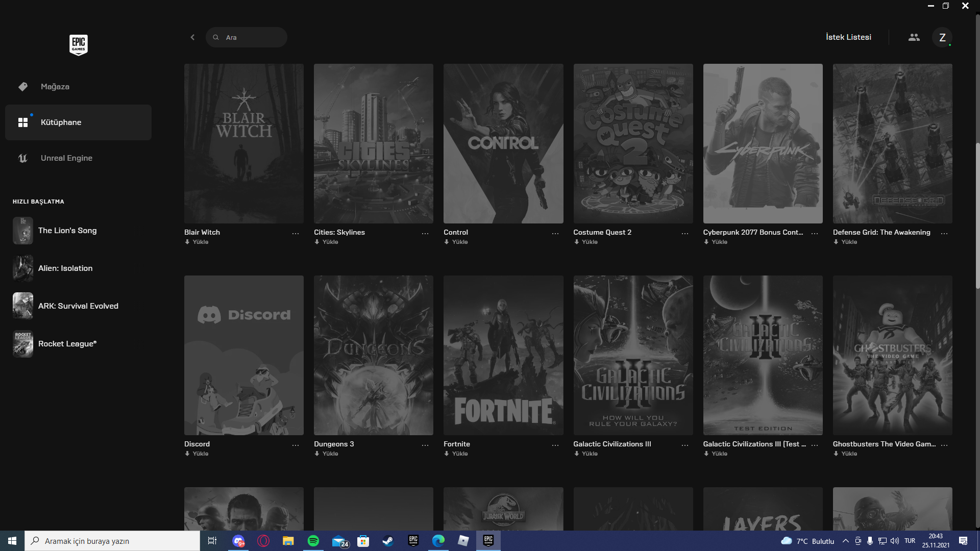The width and height of the screenshot is (980, 551).
Task: Open Fortnite cover thumbnail
Action: coord(503,355)
